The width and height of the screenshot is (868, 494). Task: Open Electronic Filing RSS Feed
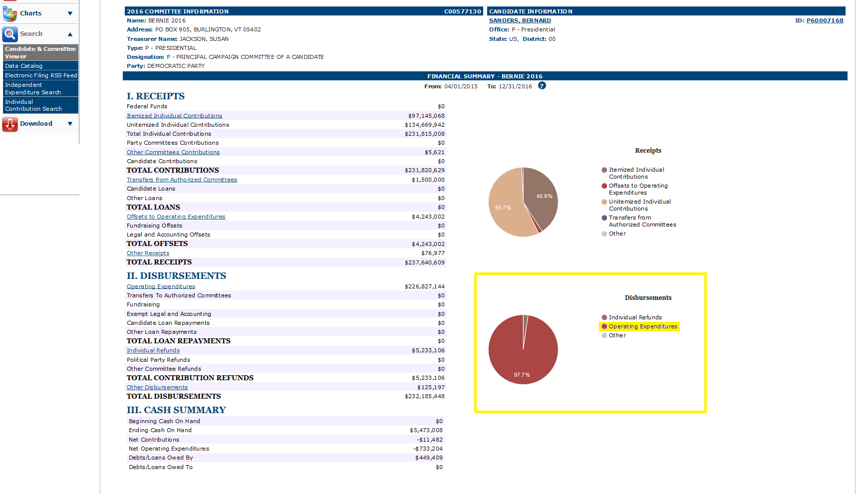40,75
